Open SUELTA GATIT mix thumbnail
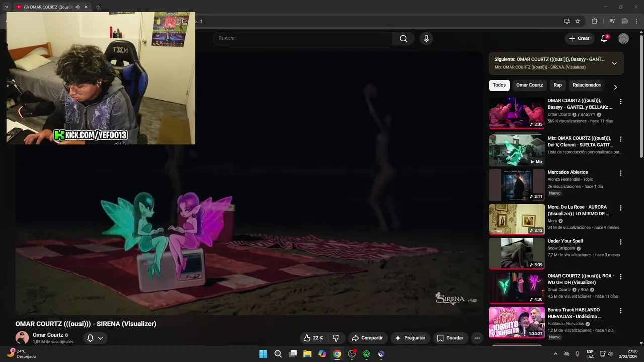 point(517,150)
